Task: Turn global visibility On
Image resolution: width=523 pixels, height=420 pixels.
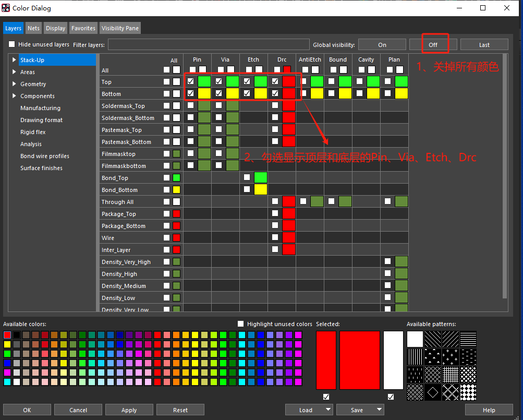Action: click(x=382, y=45)
